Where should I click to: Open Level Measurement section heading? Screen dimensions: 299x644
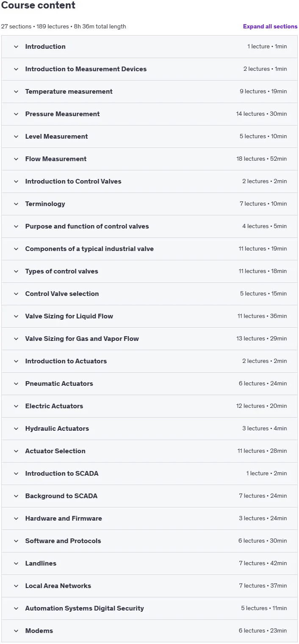[57, 137]
